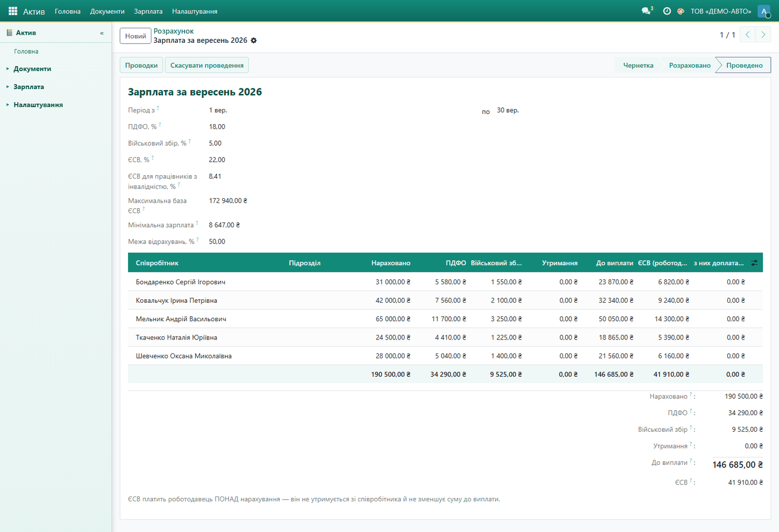Open the apps grid menu icon

pos(13,11)
